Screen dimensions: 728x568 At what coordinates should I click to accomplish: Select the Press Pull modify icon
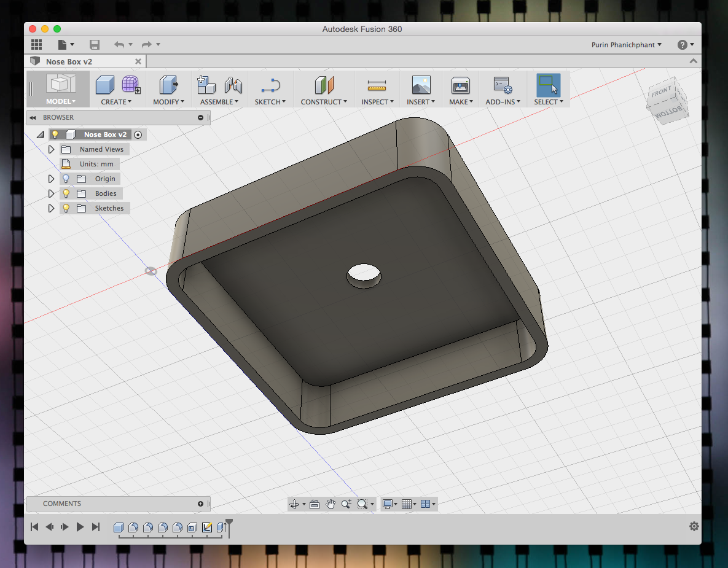pyautogui.click(x=168, y=85)
